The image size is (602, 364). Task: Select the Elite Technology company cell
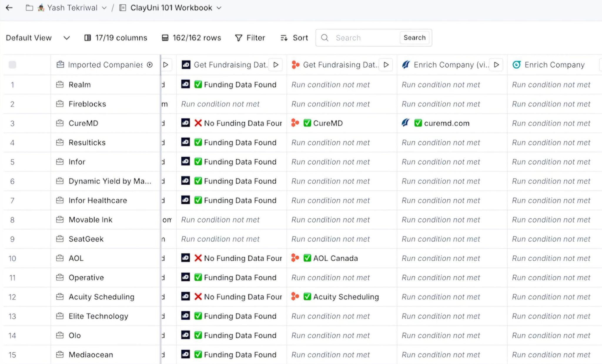pyautogui.click(x=105, y=316)
